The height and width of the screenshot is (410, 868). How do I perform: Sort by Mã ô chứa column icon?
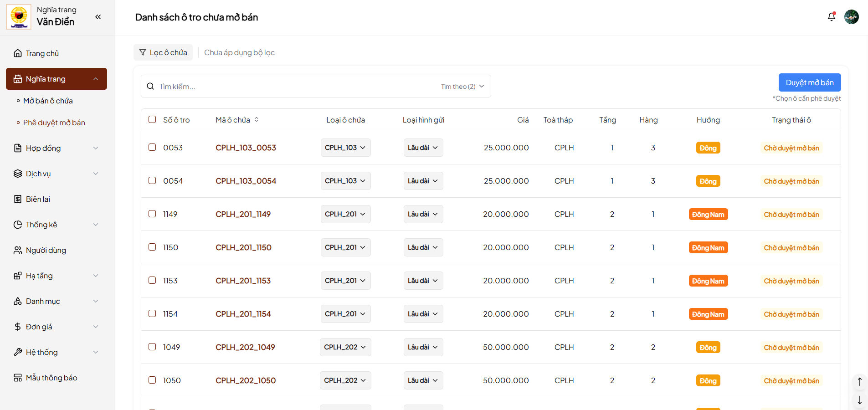click(257, 120)
